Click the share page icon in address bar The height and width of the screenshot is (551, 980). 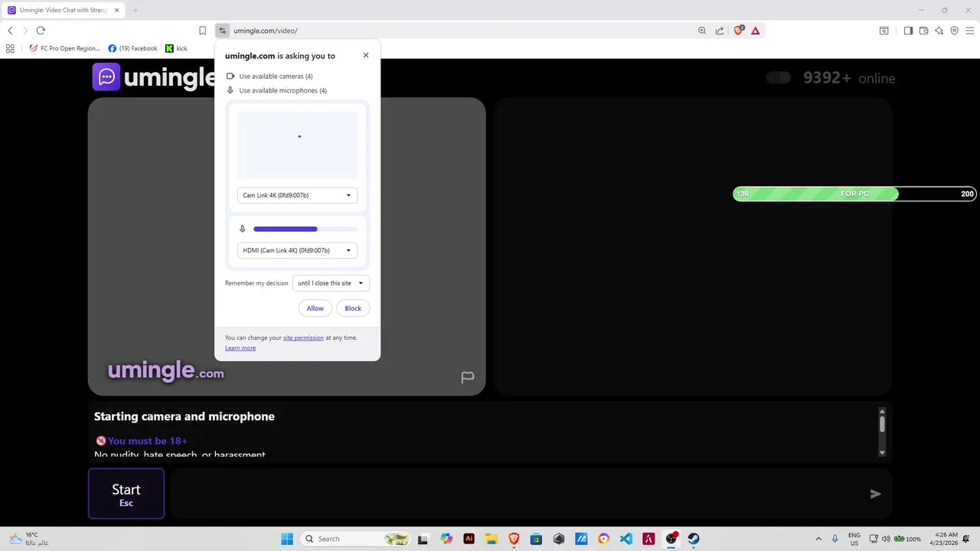tap(720, 31)
